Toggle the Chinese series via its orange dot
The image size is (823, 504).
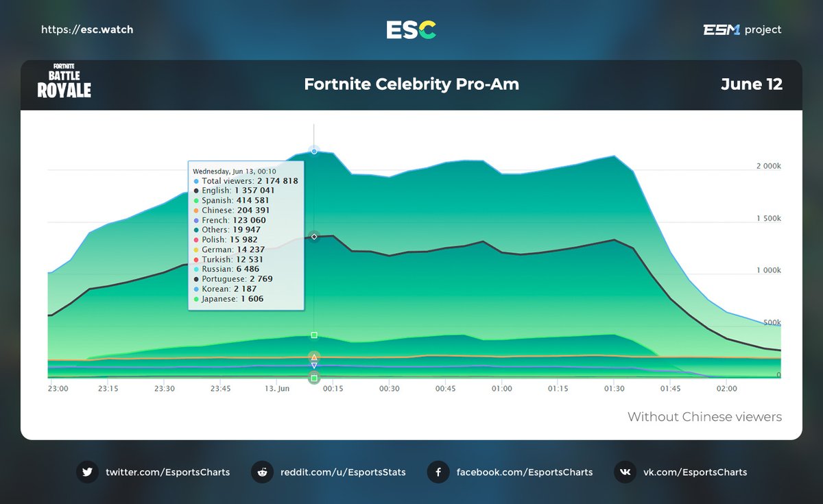[x=196, y=210]
